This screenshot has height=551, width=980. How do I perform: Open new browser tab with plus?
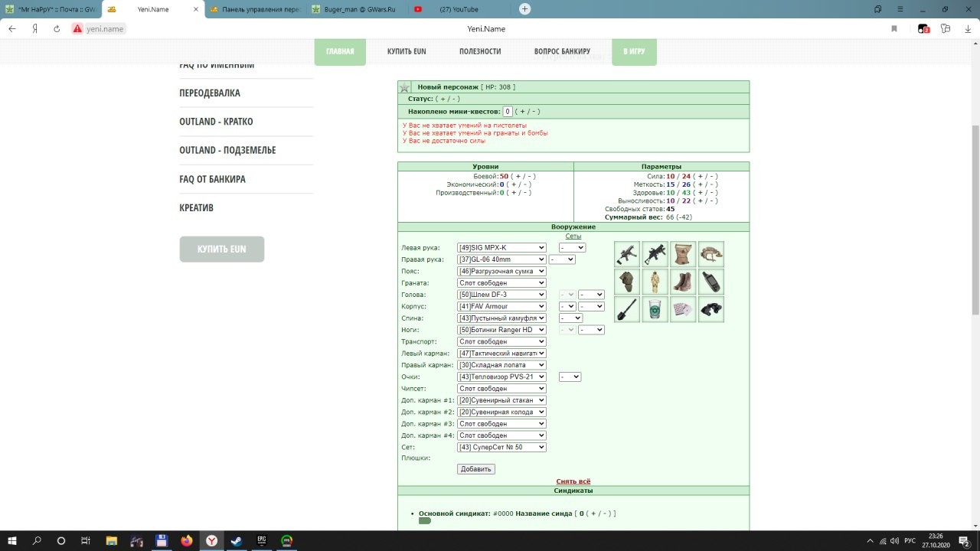point(524,9)
